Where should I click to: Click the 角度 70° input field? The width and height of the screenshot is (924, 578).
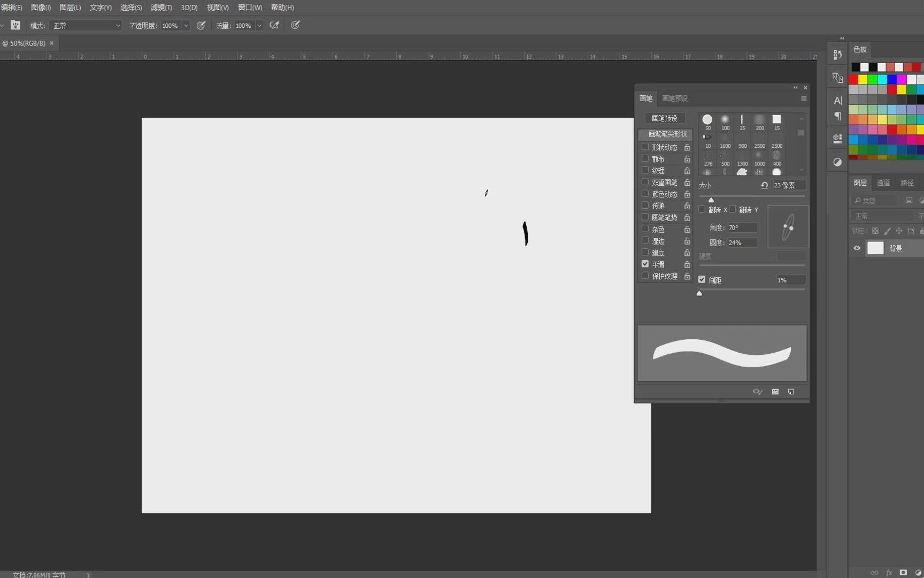pos(742,227)
